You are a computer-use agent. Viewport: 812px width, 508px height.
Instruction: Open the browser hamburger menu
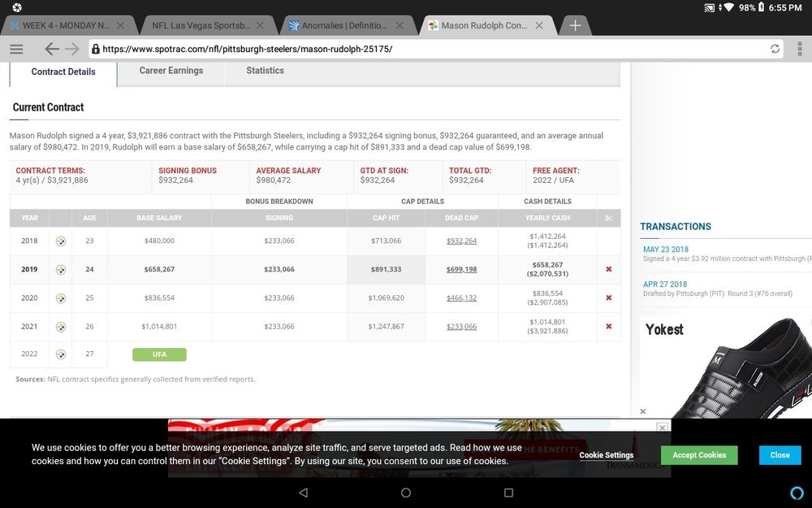16,49
